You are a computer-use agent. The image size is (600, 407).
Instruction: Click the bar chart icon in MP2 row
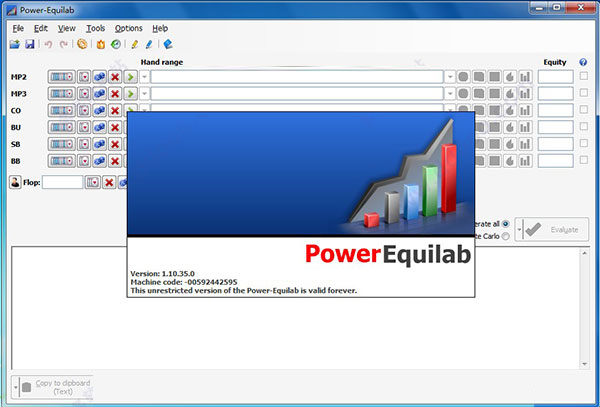pos(525,77)
